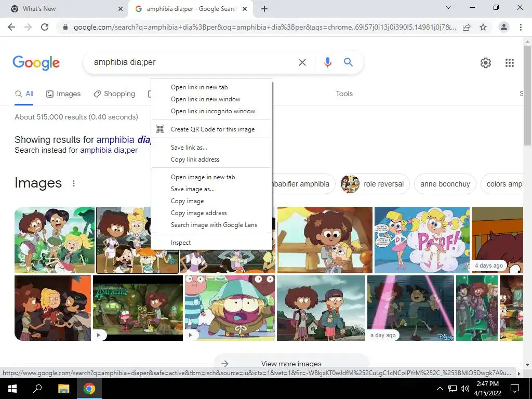The width and height of the screenshot is (532, 399).
Task: Select Save image as...
Action: click(x=211, y=189)
